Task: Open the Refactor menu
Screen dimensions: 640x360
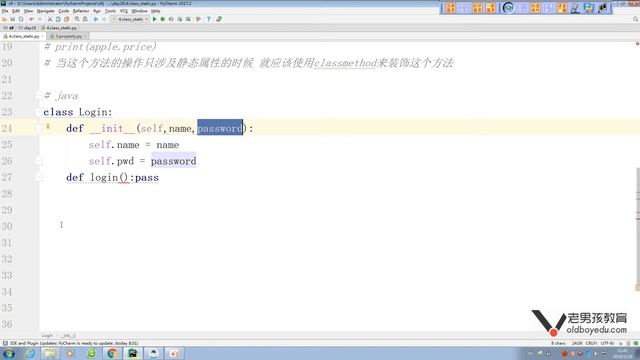Action: point(81,11)
